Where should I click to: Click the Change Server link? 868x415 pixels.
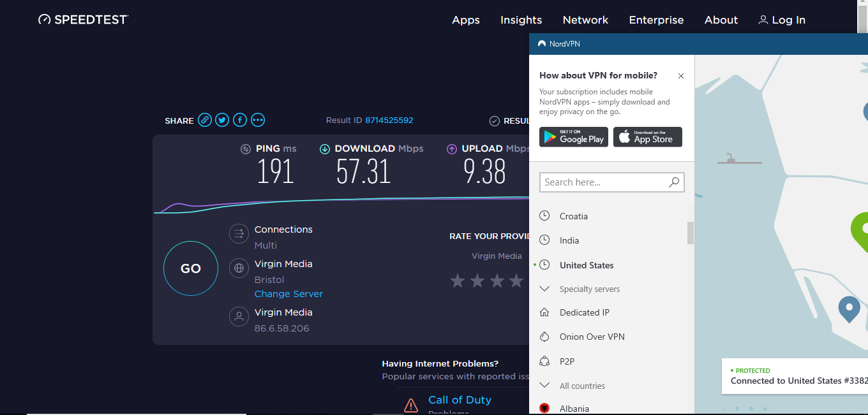point(288,294)
